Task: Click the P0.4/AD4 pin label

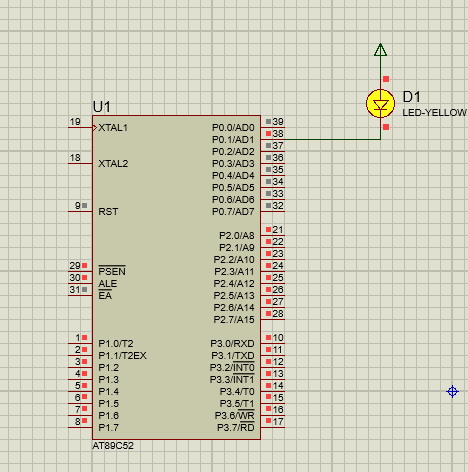Action: 233,176
